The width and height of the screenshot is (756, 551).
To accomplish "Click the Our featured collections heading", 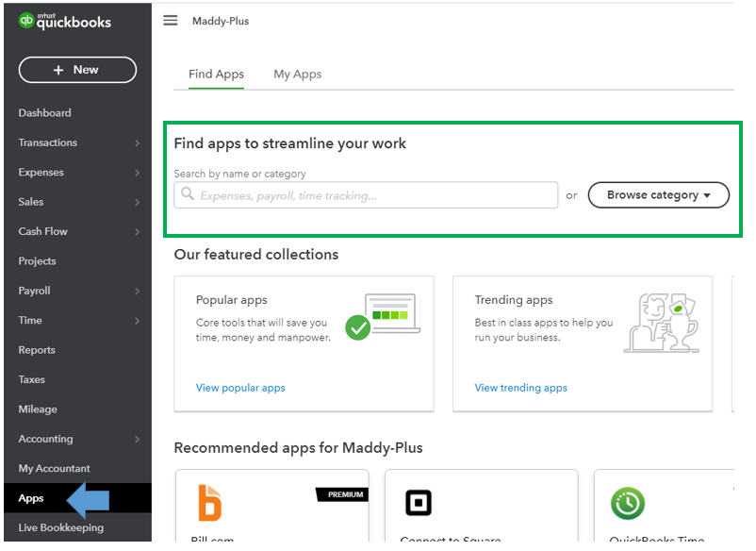I will pyautogui.click(x=256, y=254).
